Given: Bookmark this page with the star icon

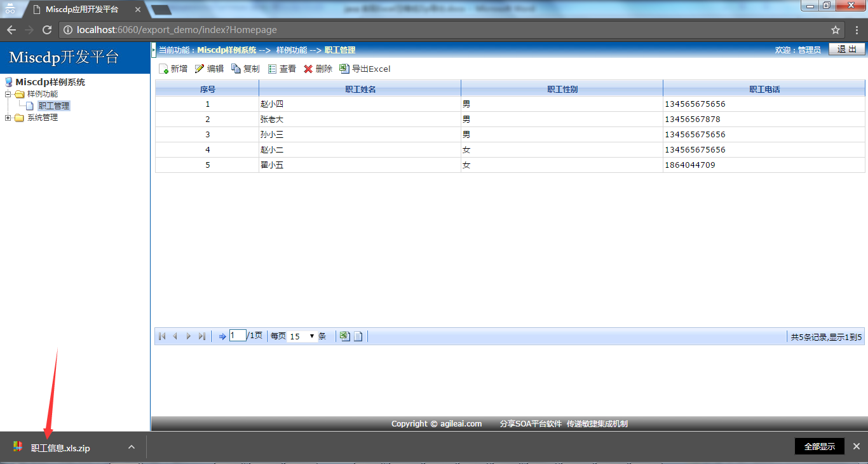Looking at the screenshot, I should click(836, 30).
